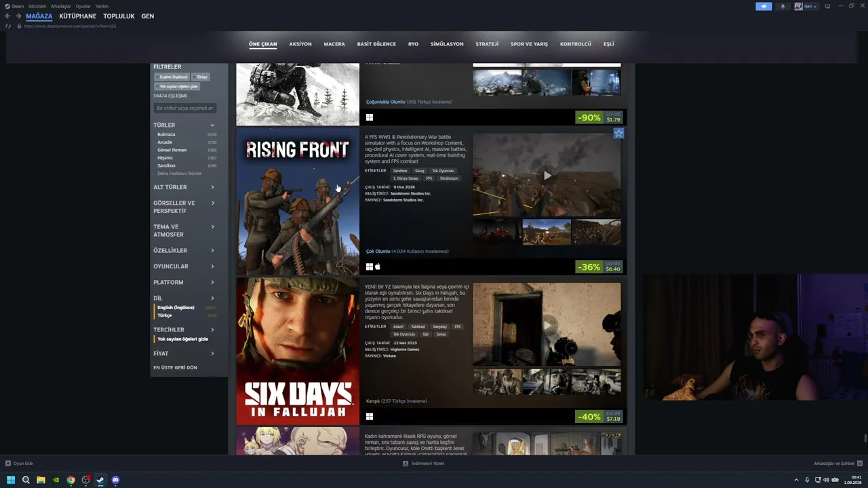Reload the store page with refresh icon
868x488 pixels.
(8, 26)
